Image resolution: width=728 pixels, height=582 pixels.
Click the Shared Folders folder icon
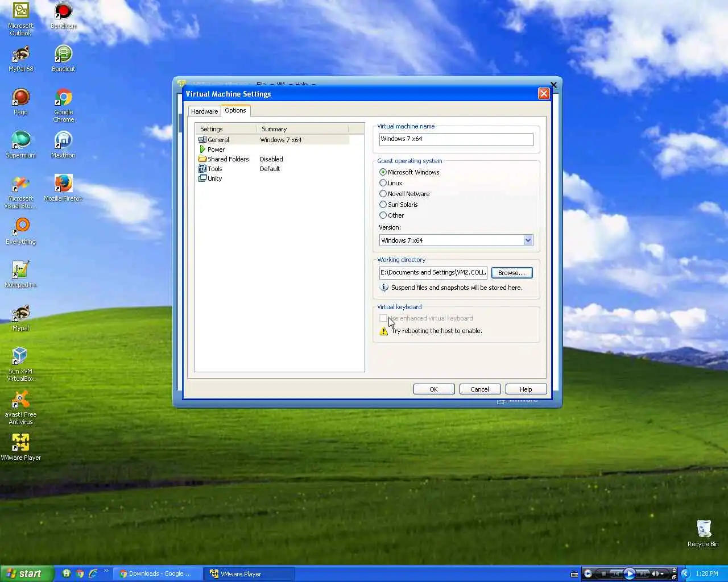(202, 159)
